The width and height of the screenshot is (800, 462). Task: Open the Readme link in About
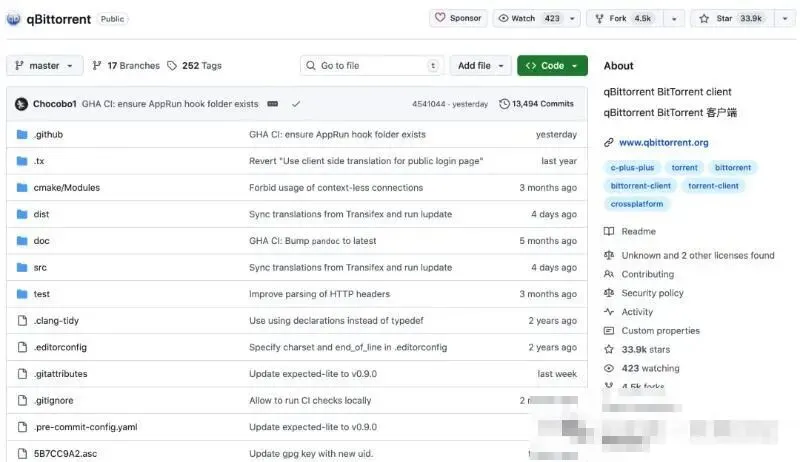pyautogui.click(x=638, y=232)
